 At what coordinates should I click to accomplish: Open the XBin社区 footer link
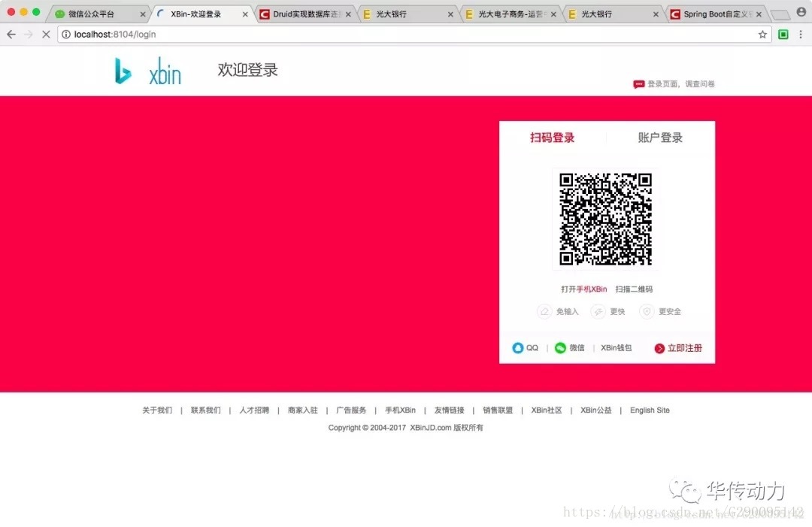click(x=547, y=410)
